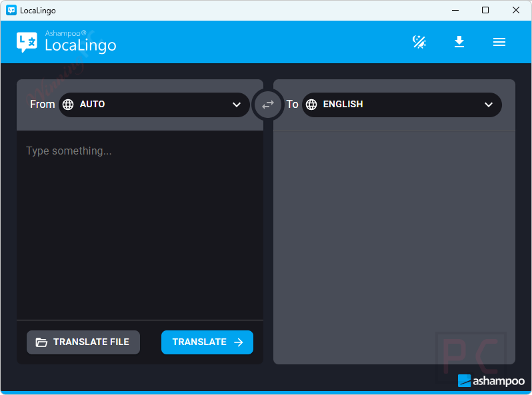Click the LocaLingo title bar app icon
Image resolution: width=532 pixels, height=395 pixels.
(11, 10)
